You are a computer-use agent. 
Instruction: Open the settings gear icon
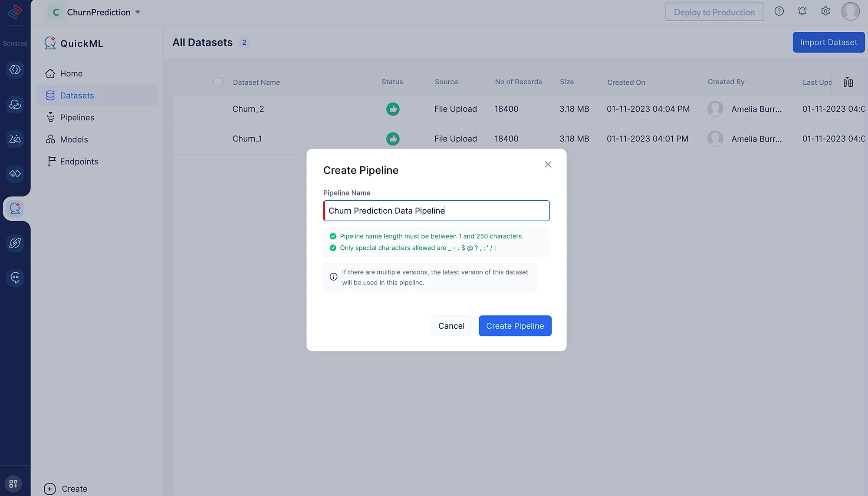click(x=825, y=11)
